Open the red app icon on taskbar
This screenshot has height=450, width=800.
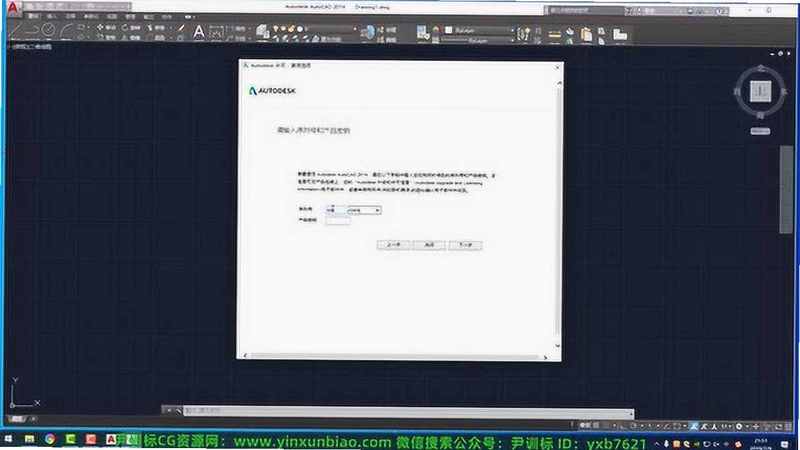[90, 439]
